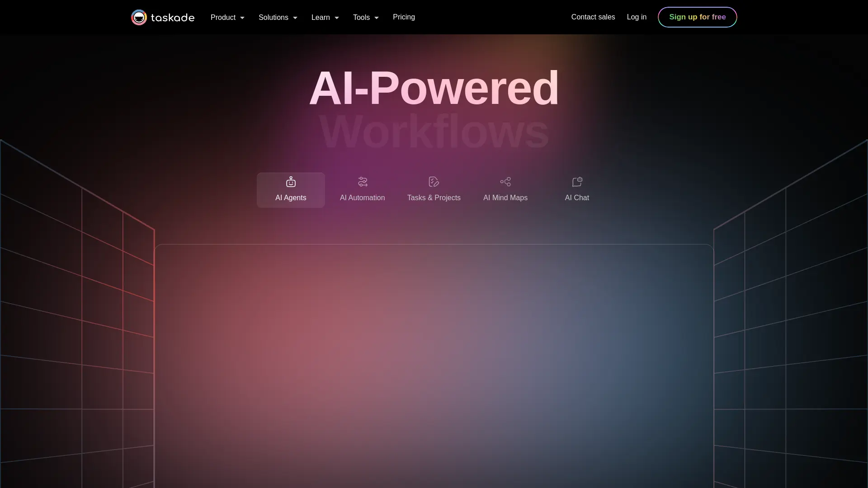Open the Tools dropdown

[x=366, y=17]
